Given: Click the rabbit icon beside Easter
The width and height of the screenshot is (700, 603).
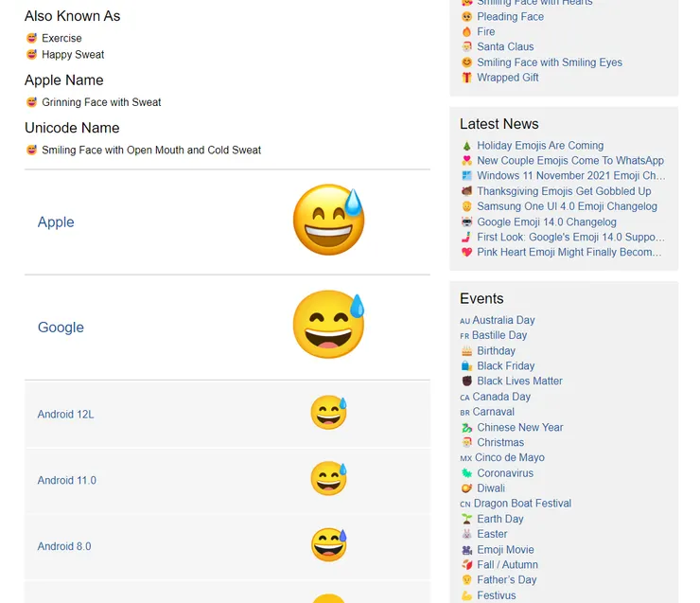Looking at the screenshot, I should 466,534.
